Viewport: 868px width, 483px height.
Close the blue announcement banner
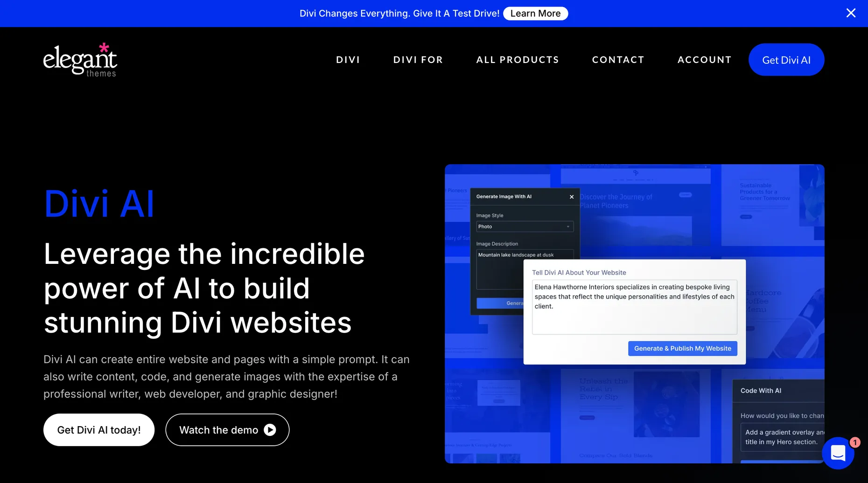[851, 13]
